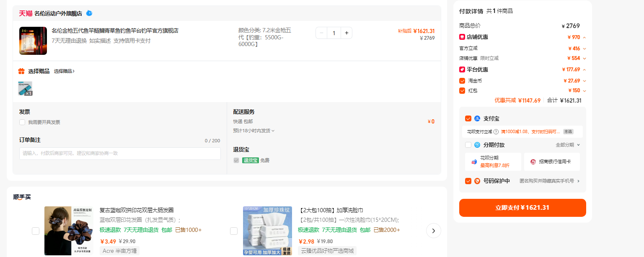644x257 pixels.
Task: Enable the 我需要开具发票 invoice checkbox
Action: 22,122
